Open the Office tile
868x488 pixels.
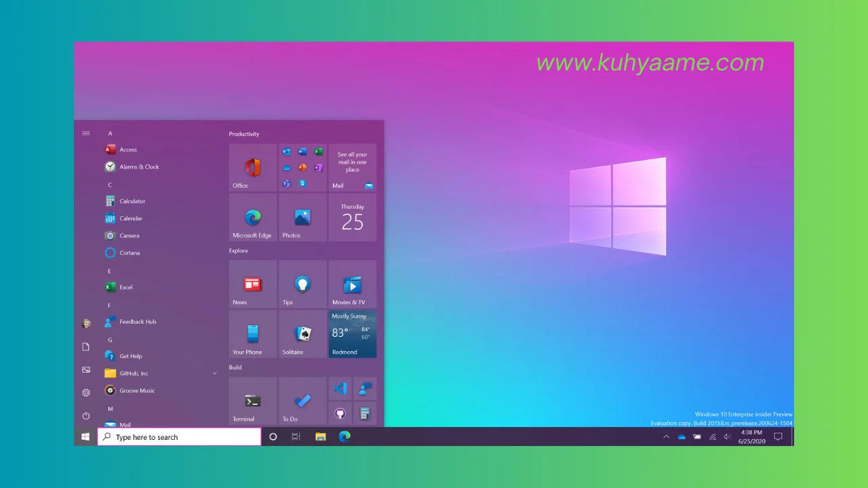[253, 167]
